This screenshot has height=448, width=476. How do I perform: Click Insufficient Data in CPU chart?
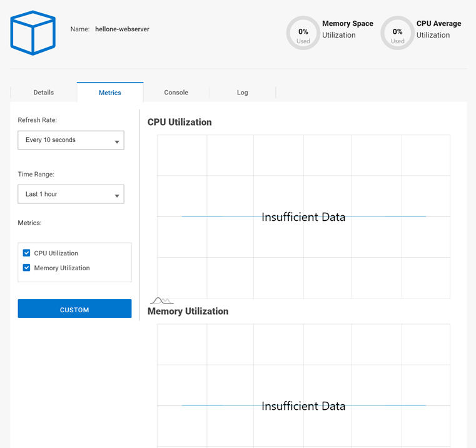click(x=303, y=217)
